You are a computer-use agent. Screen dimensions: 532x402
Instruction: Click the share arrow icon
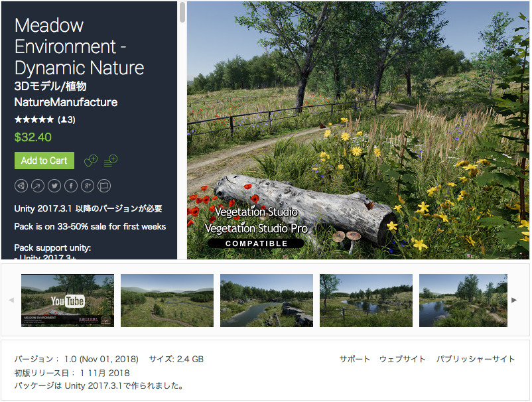pos(38,186)
